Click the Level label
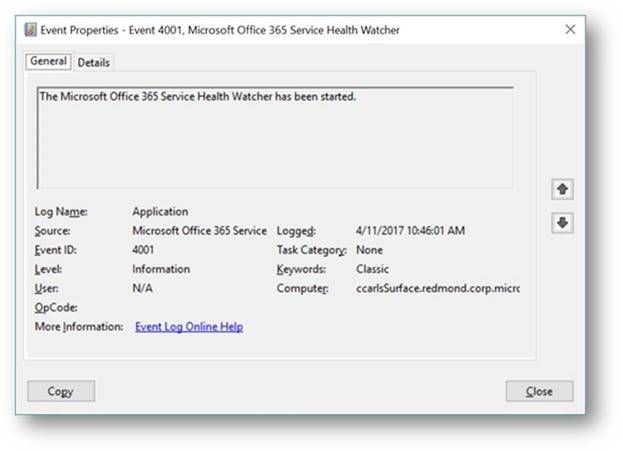This screenshot has height=451, width=623. tap(48, 269)
